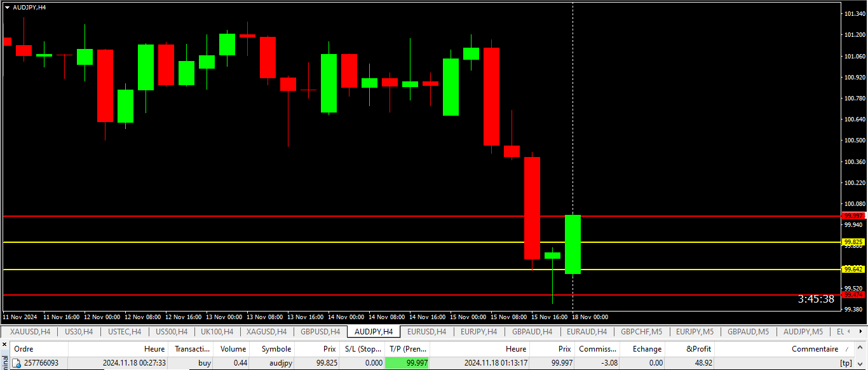
Task: Switch to the XAUUSD,H4 chart tab
Action: click(x=30, y=332)
